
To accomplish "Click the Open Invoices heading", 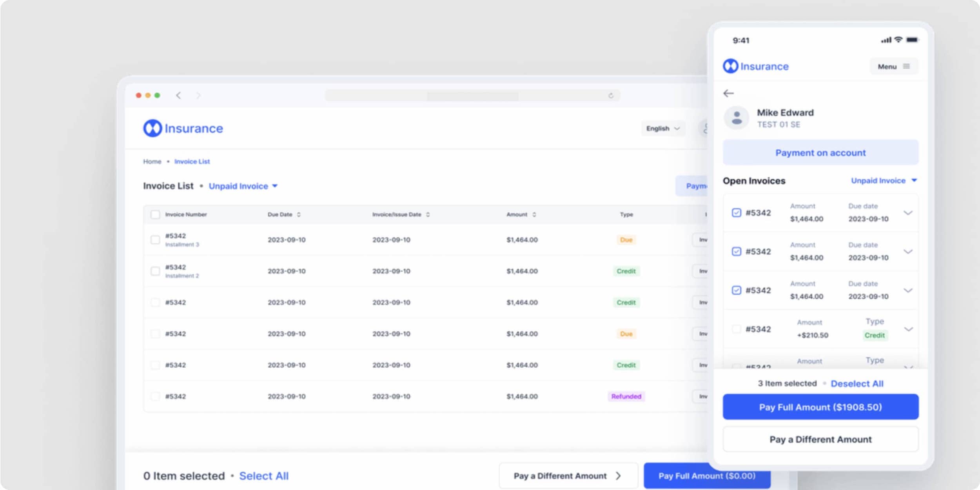I will [754, 181].
